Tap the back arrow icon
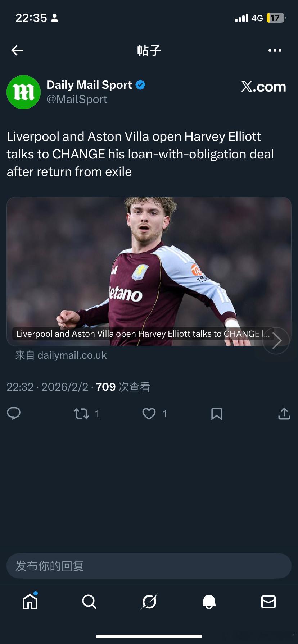298x644 pixels. (17, 50)
